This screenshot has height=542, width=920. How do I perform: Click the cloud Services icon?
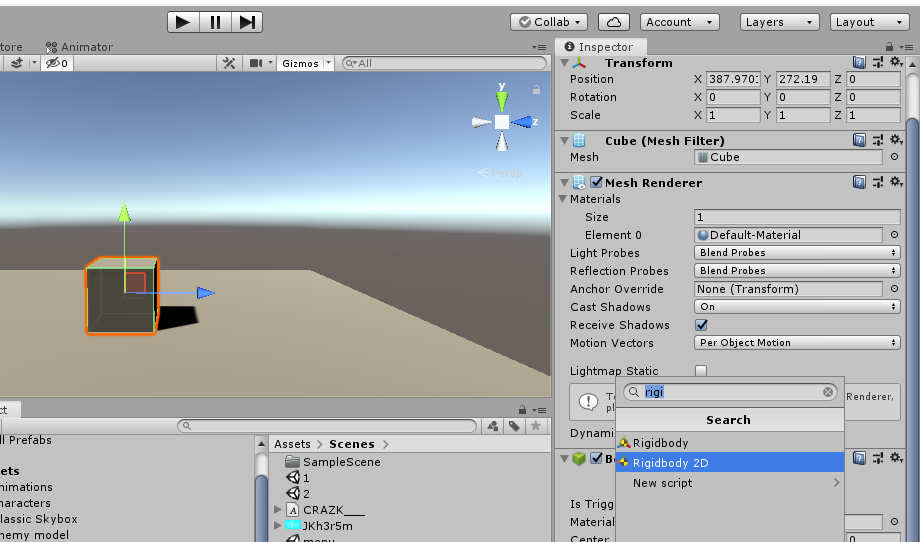click(x=614, y=22)
